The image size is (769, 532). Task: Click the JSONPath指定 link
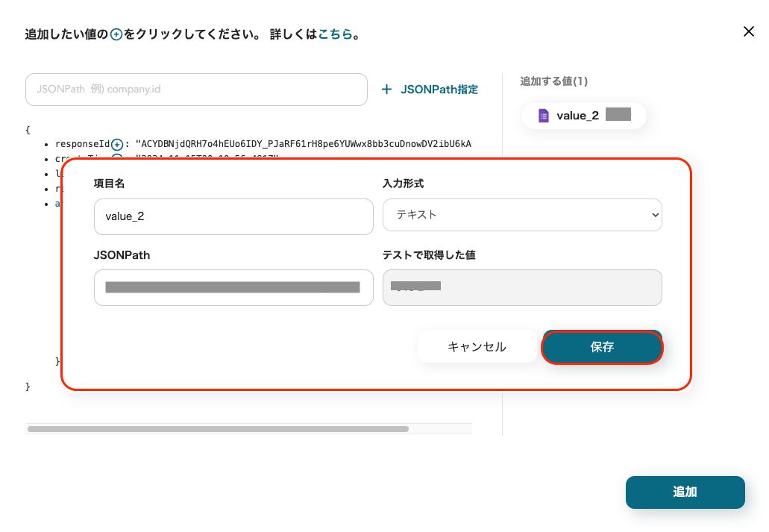439,90
